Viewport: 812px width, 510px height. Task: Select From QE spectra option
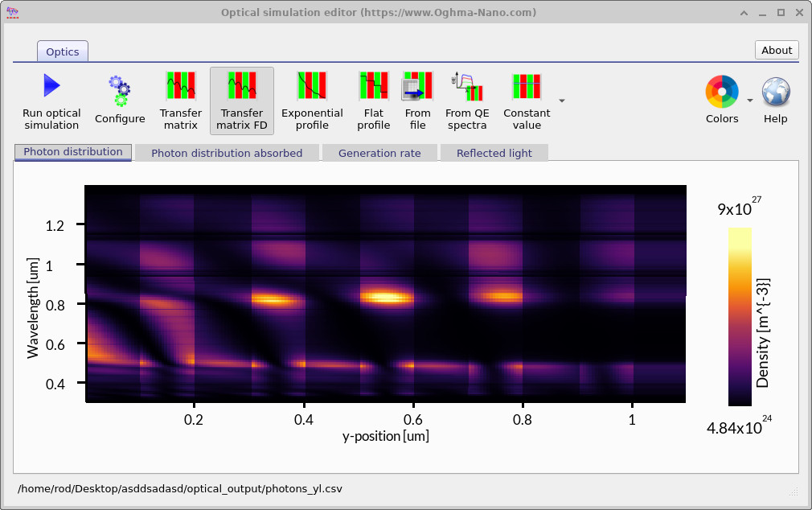tap(467, 101)
